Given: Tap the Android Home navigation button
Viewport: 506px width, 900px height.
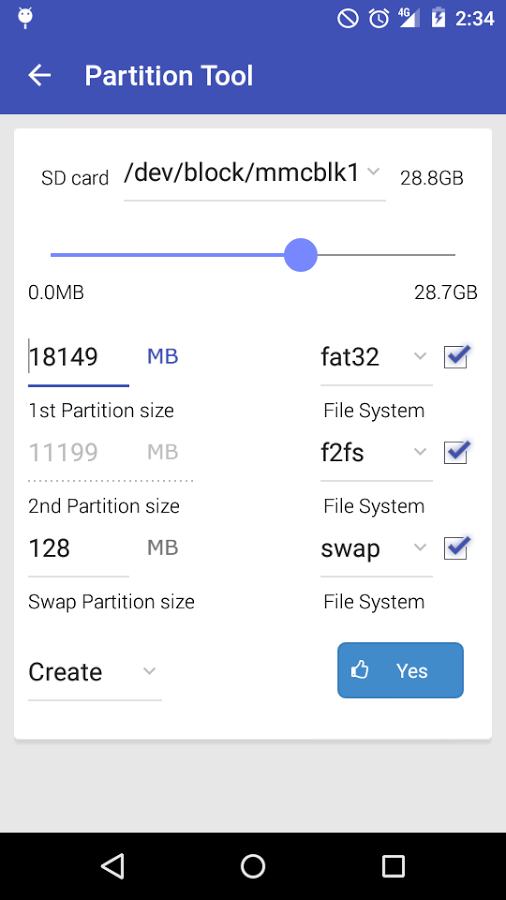Looking at the screenshot, I should point(253,866).
